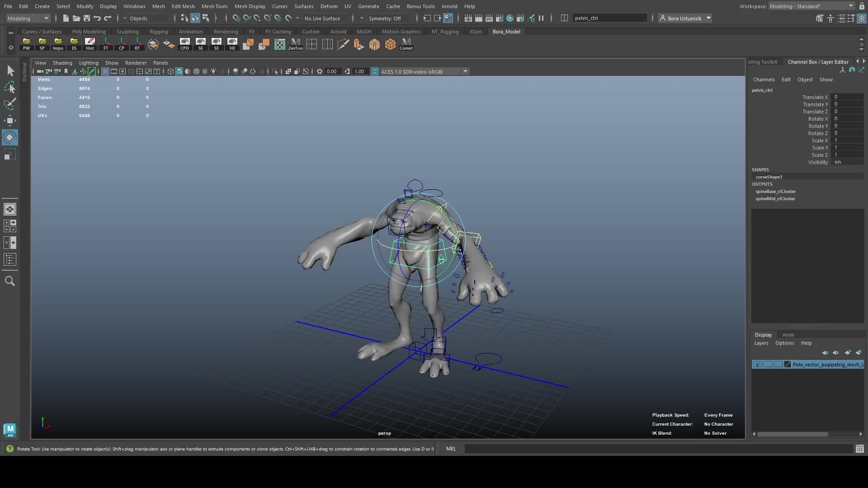Open the Mesh Tools menu
Screen dimensions: 868x488
click(215, 6)
